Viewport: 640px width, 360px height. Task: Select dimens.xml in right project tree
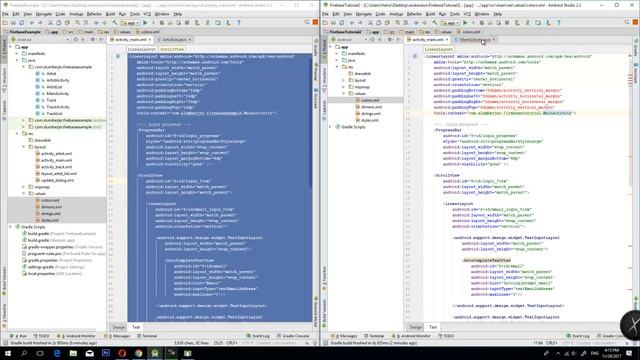[x=371, y=107]
